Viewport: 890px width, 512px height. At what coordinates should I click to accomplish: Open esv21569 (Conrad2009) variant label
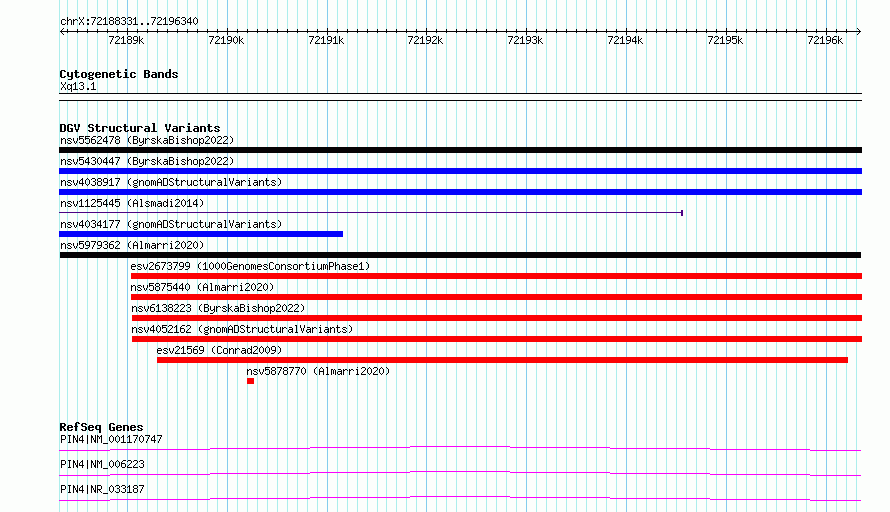pos(219,350)
